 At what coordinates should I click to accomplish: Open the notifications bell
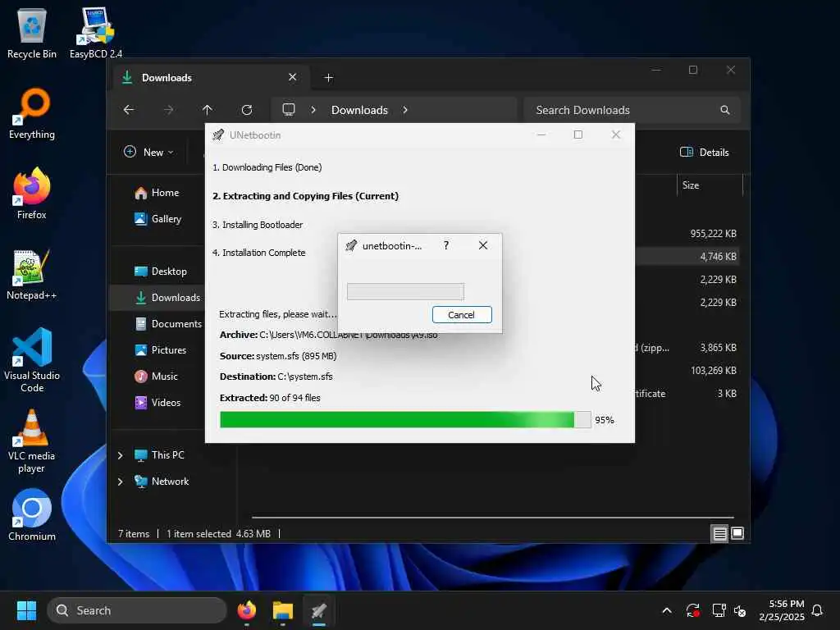pyautogui.click(x=817, y=610)
